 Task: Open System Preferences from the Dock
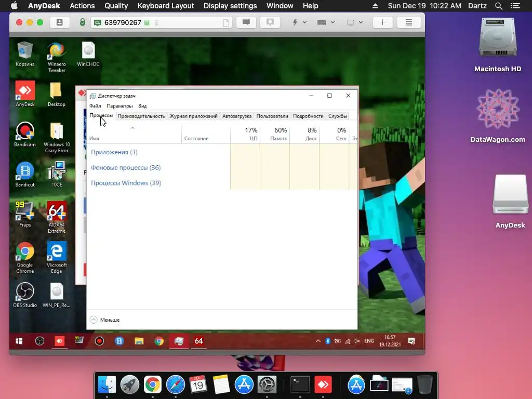coord(267,385)
